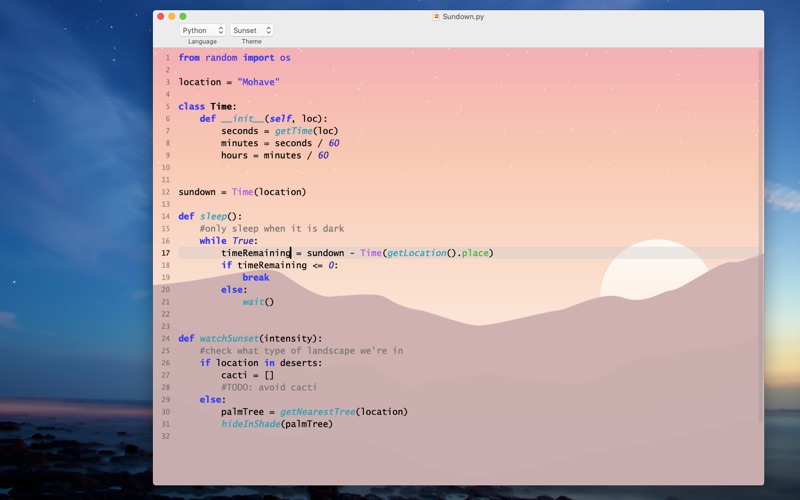Click 'cacti = []' on line 27
Image resolution: width=800 pixels, height=500 pixels.
pos(247,375)
